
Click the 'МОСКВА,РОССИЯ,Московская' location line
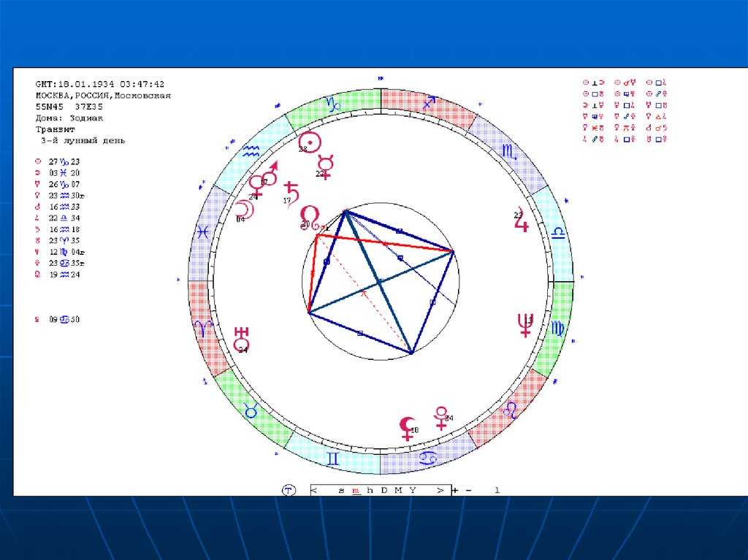(x=103, y=96)
